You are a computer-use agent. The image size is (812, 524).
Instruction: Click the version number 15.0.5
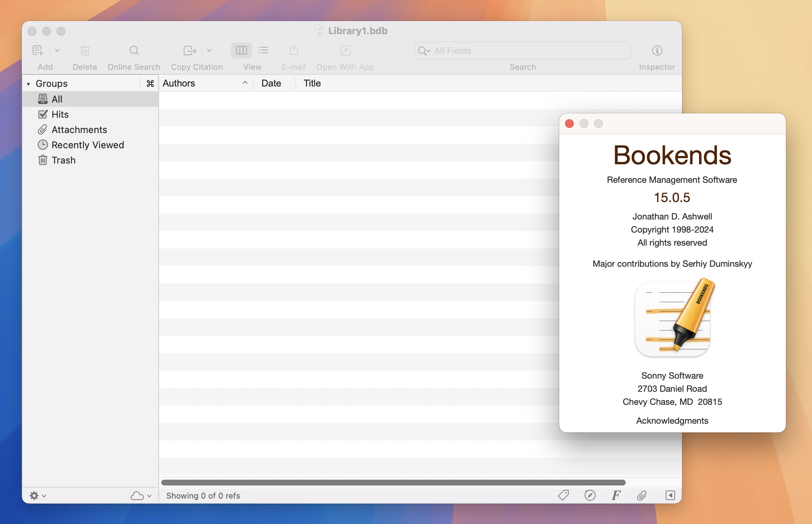pyautogui.click(x=672, y=198)
